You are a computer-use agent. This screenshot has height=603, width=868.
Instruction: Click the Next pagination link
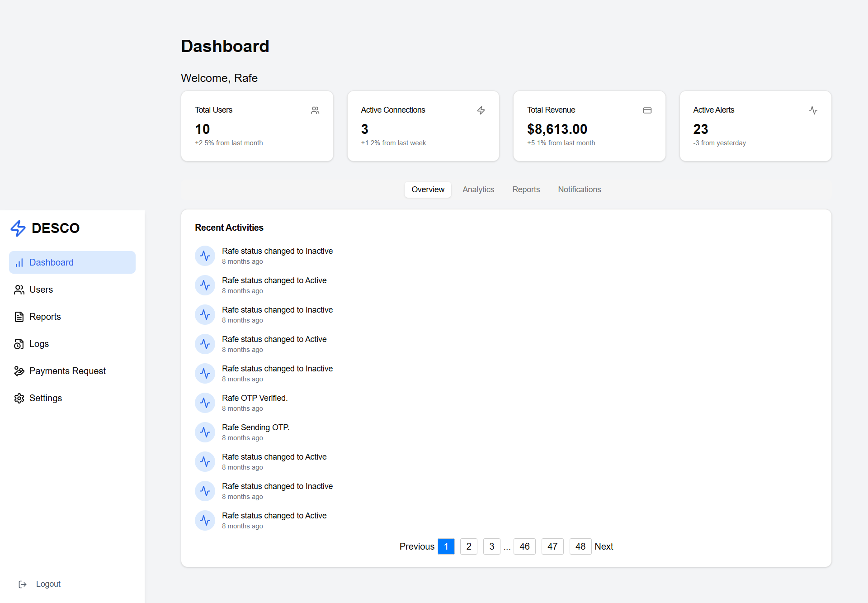coord(604,546)
